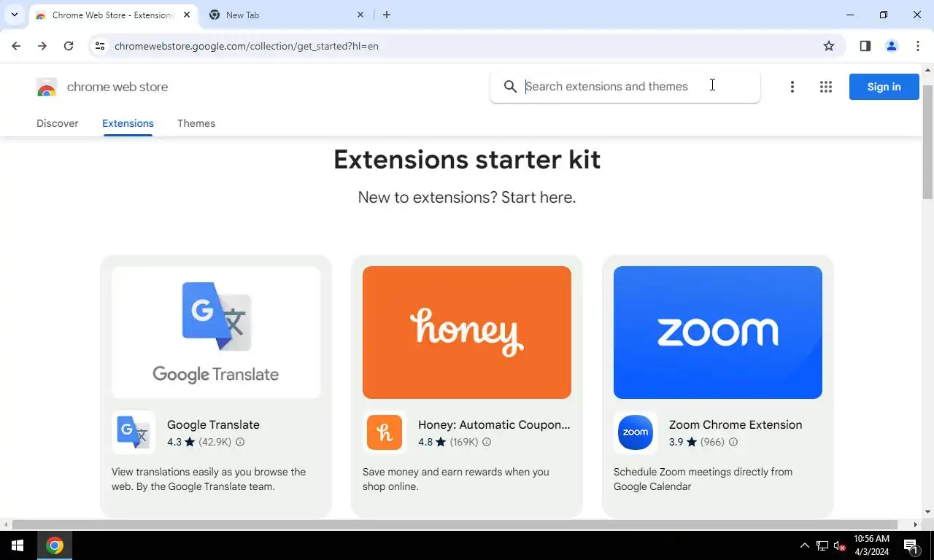This screenshot has height=560, width=934.
Task: Open the Zoom Chrome Extension title
Action: (736, 424)
